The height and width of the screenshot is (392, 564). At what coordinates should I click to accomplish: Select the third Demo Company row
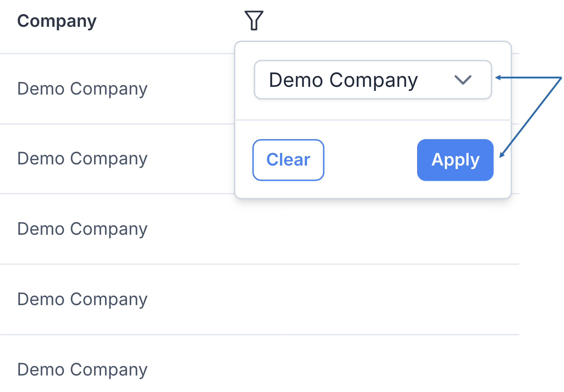82,229
